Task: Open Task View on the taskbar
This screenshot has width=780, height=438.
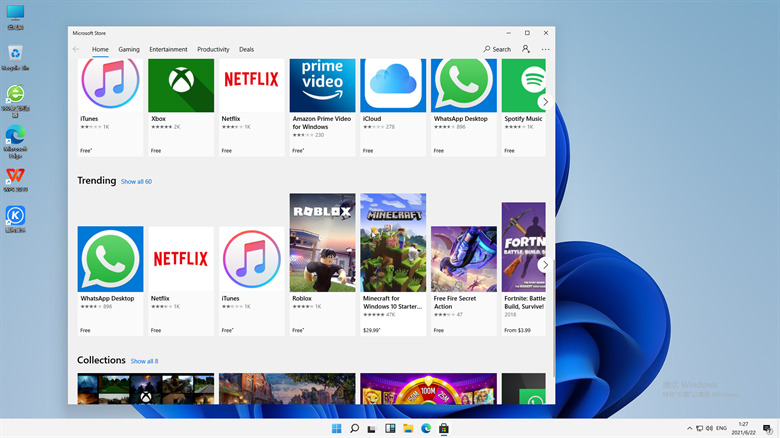Action: [x=372, y=429]
